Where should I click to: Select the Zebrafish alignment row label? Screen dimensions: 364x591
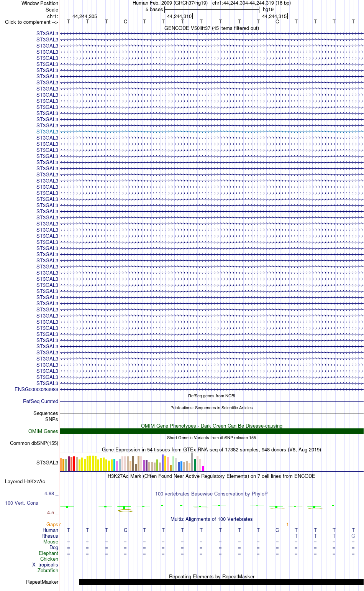[x=48, y=570]
